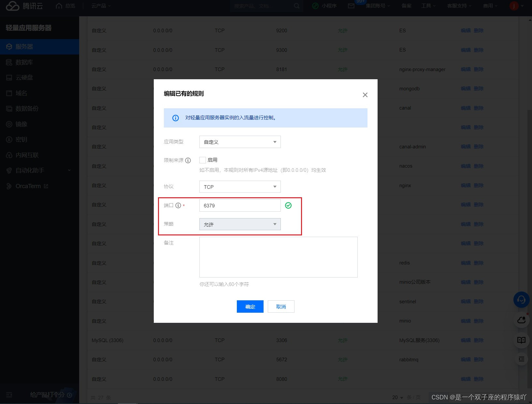The image size is (532, 404).
Task: Click the 镜像 sidebar icon
Action: click(x=9, y=124)
